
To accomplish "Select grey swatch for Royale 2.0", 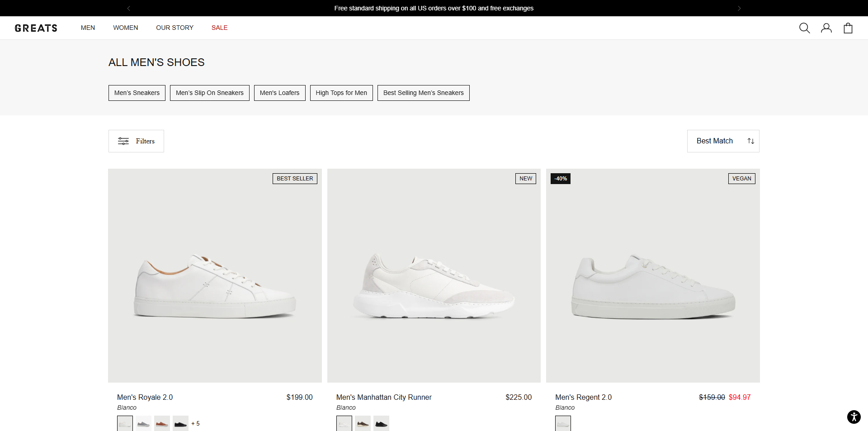I will click(143, 423).
